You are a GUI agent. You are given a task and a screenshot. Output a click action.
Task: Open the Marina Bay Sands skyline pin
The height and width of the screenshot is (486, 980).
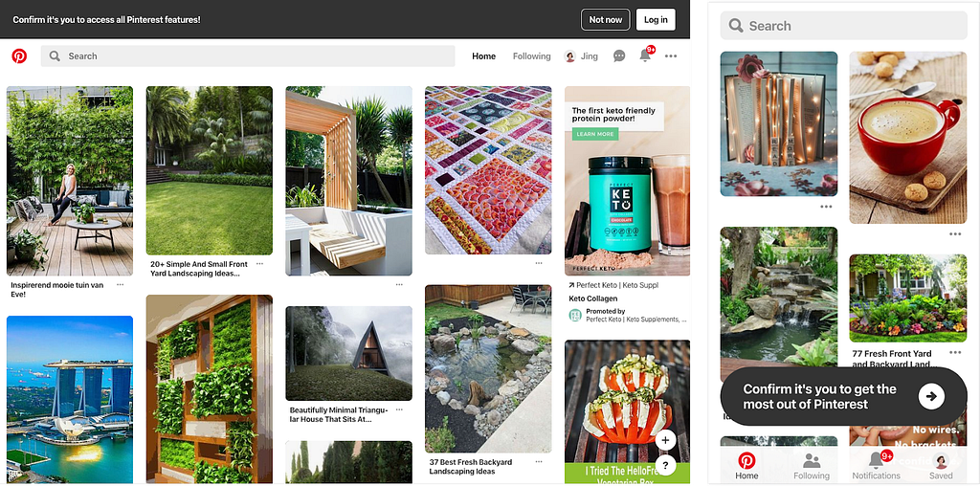click(70, 400)
